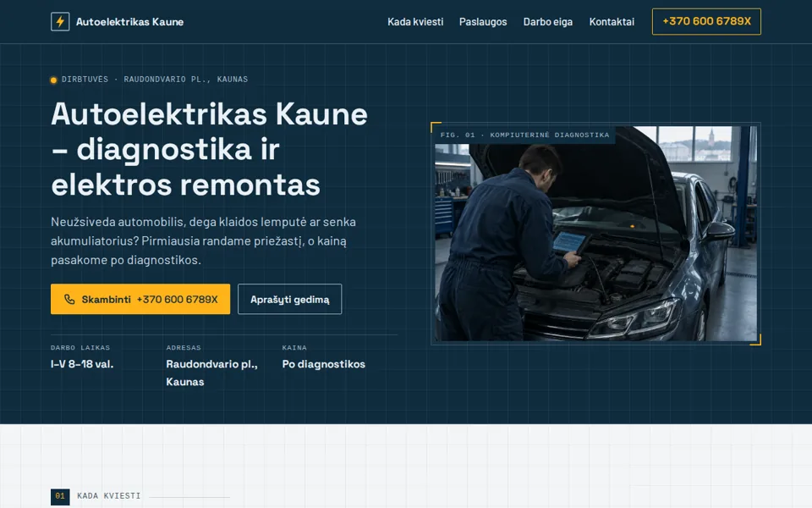Click the Po diagnostikos price text

[x=324, y=364]
